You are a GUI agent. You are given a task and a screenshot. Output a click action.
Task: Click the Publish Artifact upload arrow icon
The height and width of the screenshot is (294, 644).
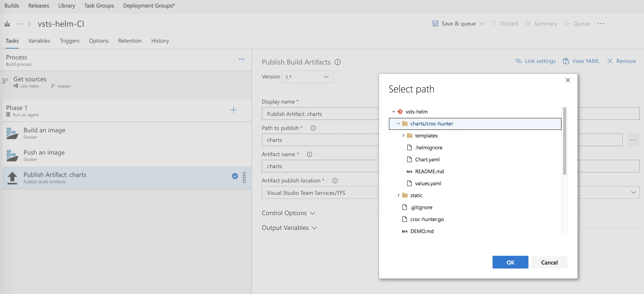[x=12, y=178]
